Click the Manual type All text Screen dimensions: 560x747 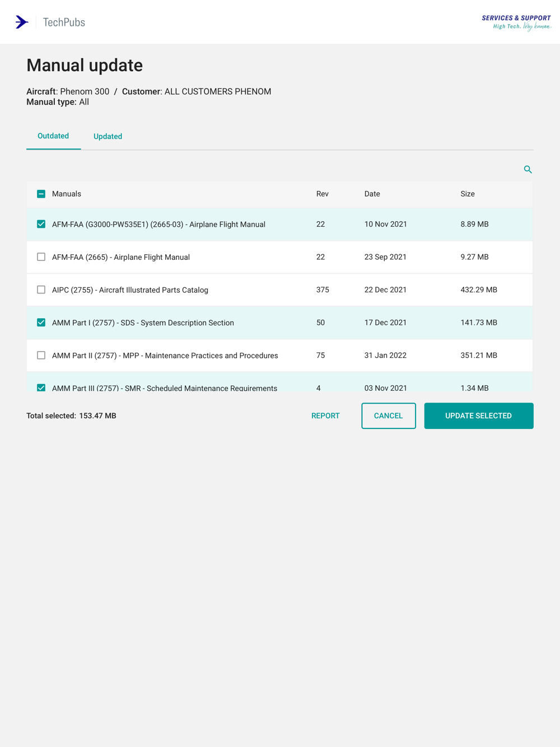58,102
